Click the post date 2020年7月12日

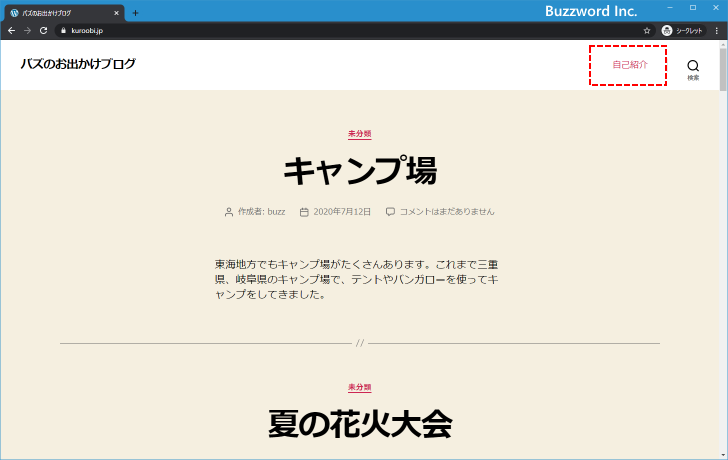tap(342, 212)
